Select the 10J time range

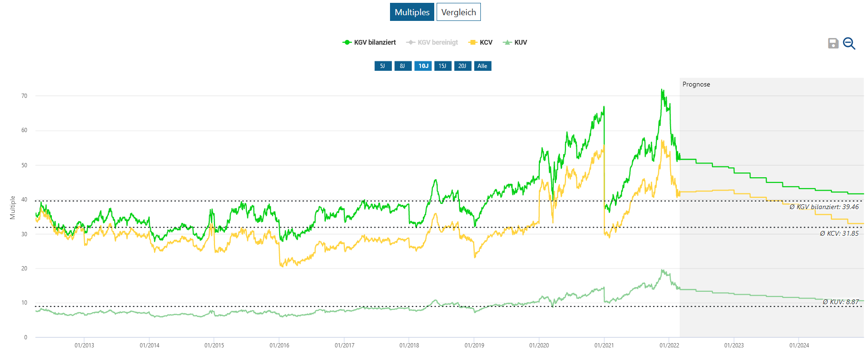click(x=423, y=66)
